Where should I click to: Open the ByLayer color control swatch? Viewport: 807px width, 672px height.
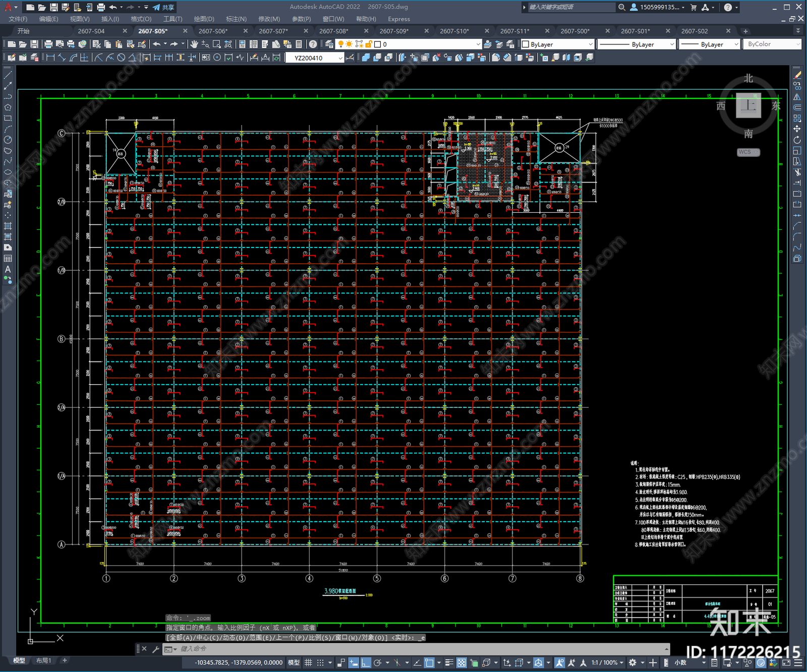pos(557,44)
